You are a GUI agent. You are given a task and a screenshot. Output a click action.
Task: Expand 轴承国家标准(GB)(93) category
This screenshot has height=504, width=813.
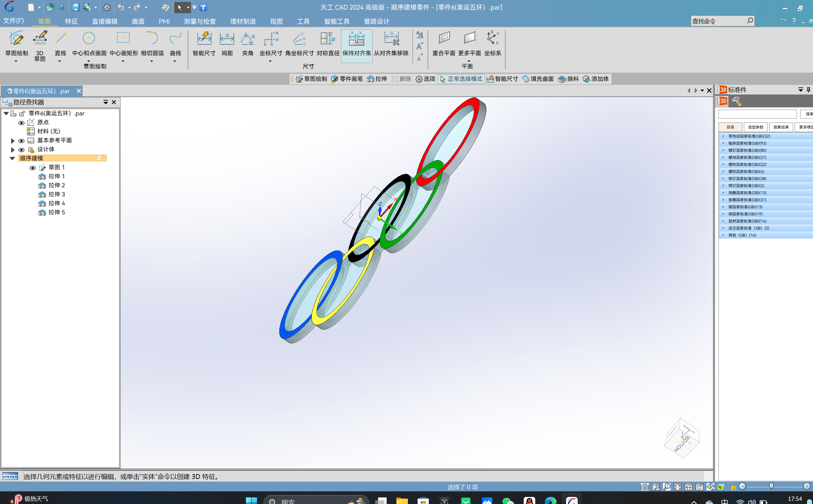click(x=723, y=143)
